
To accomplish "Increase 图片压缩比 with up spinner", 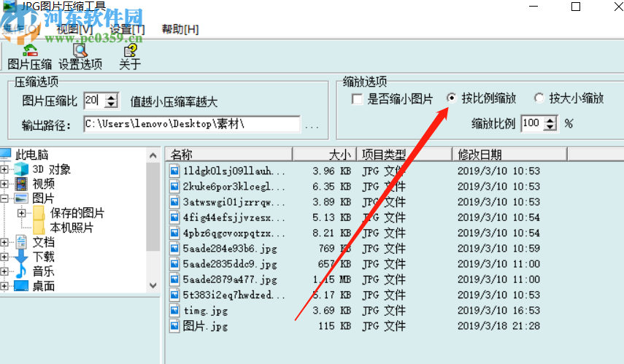I will [x=112, y=97].
